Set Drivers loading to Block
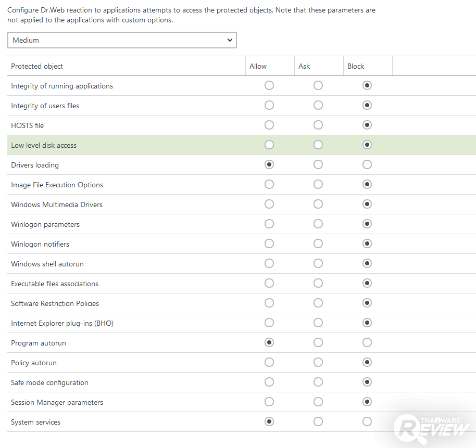 [367, 164]
